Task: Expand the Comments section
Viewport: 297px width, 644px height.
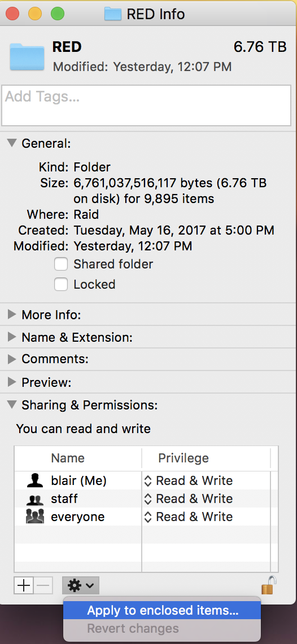Action: tap(12, 359)
